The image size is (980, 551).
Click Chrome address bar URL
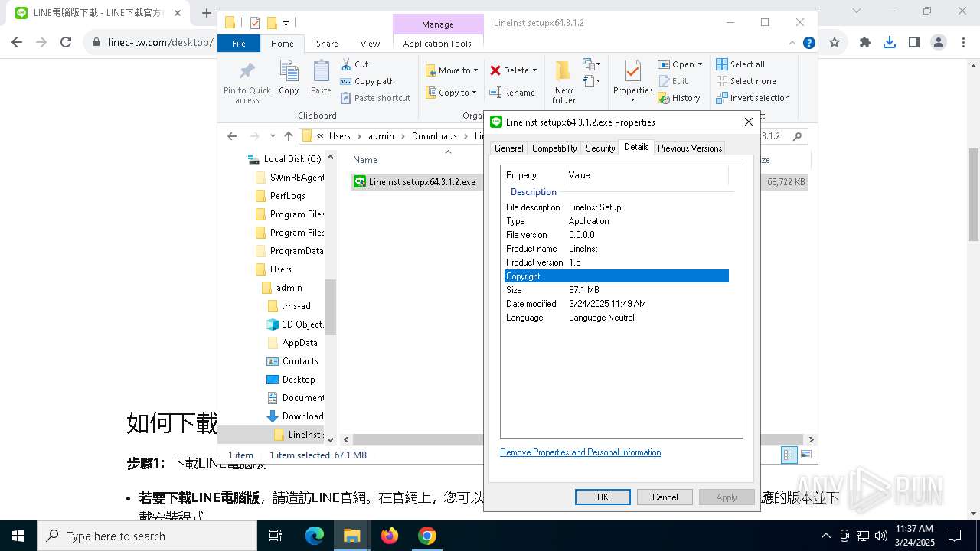161,43
